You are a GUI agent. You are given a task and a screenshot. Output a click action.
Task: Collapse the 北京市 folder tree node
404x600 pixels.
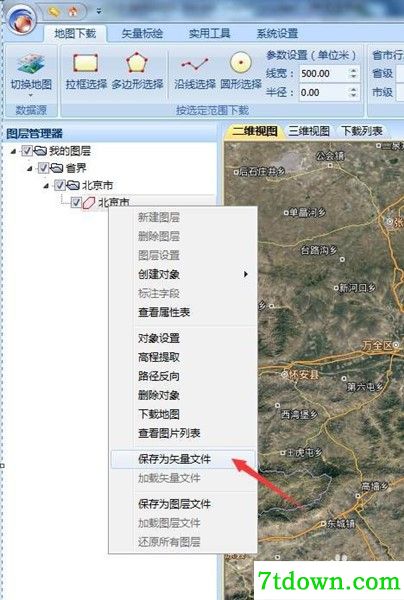pyautogui.click(x=46, y=186)
